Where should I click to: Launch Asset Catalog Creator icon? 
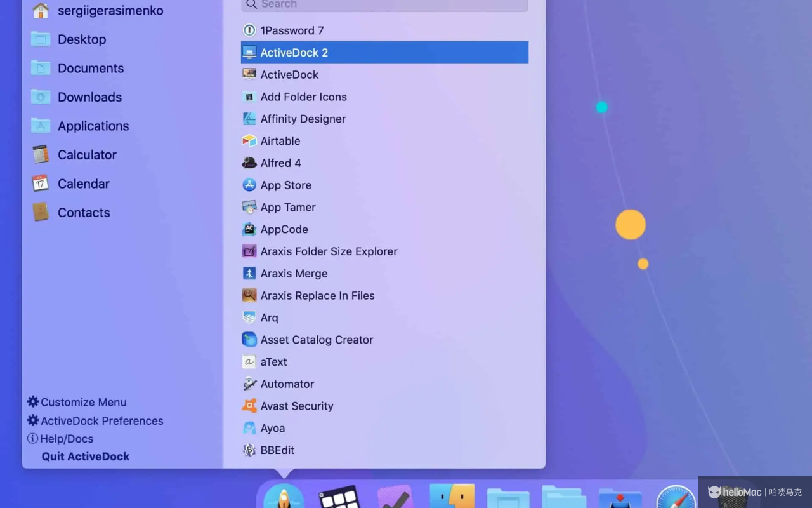(x=249, y=340)
